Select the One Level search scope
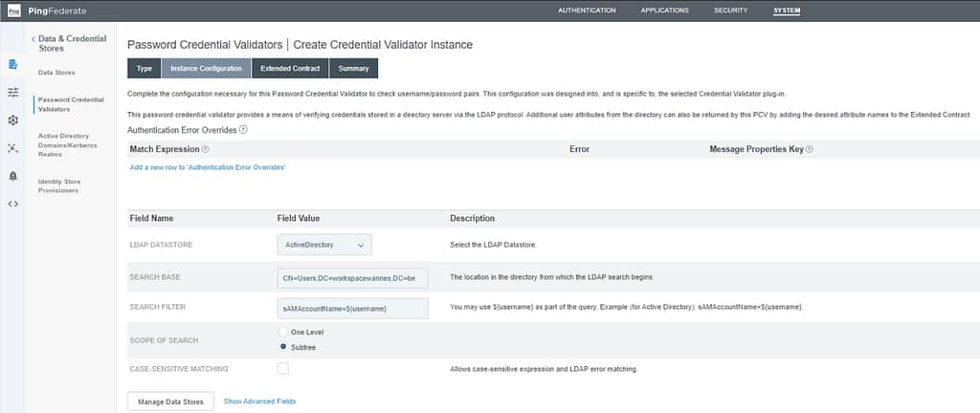980x413 pixels. (x=283, y=333)
